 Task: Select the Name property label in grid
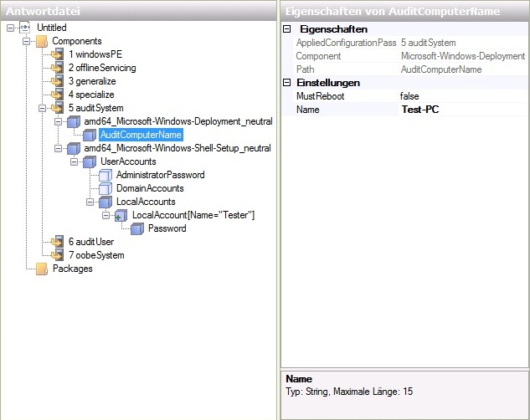(x=307, y=110)
